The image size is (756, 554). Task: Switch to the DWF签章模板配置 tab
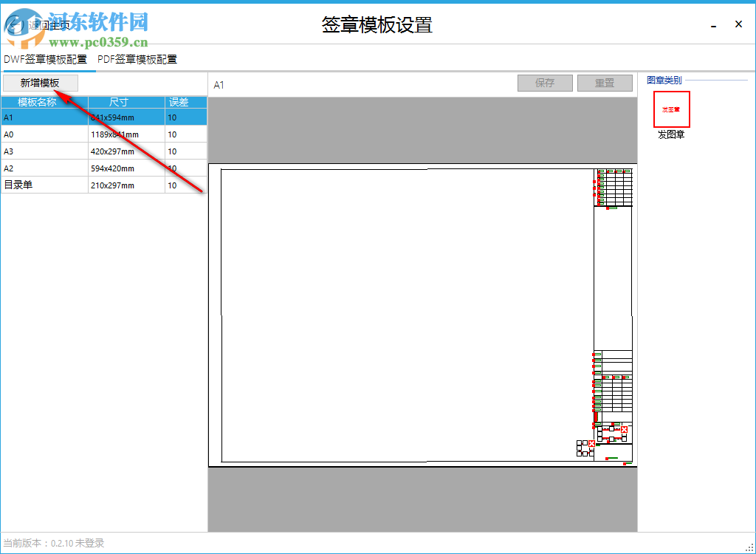44,59
